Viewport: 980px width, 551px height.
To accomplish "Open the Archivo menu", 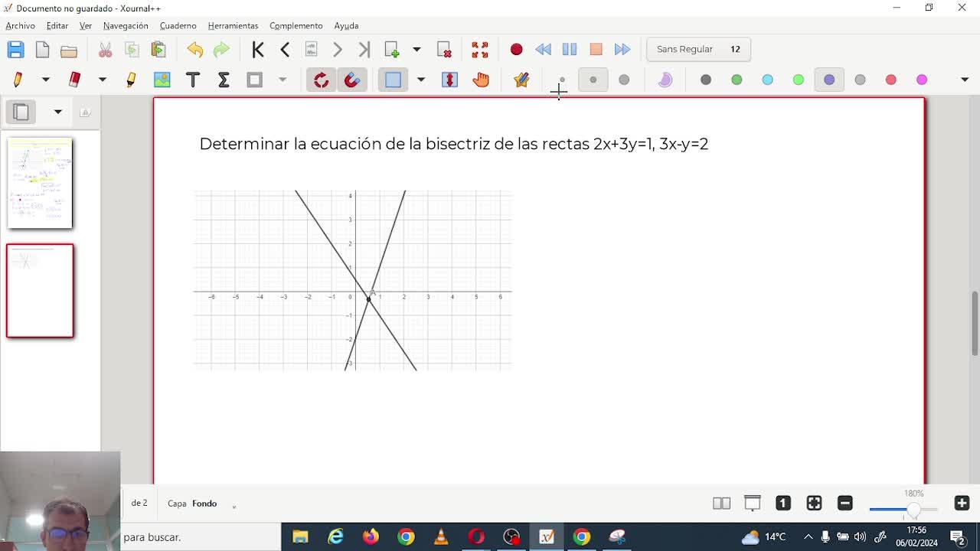I will (21, 26).
